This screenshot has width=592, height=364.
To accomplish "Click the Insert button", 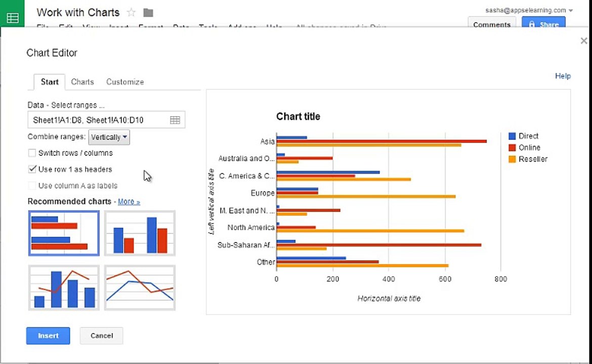I will pos(48,336).
